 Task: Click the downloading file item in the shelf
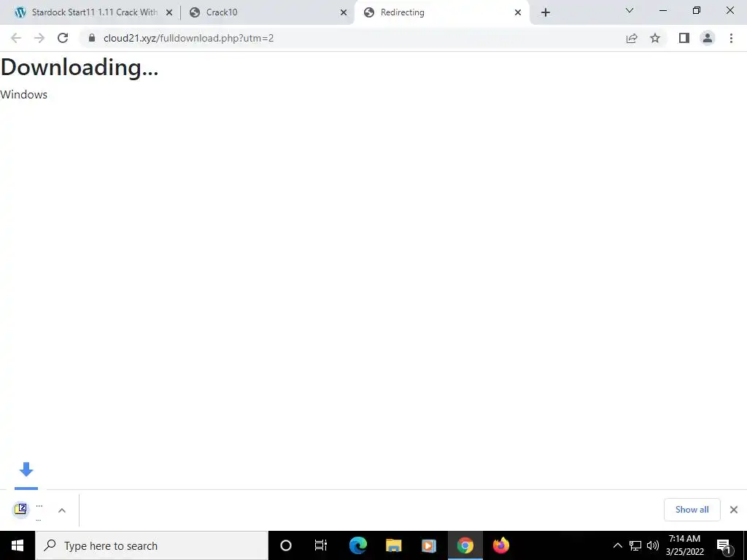28,510
